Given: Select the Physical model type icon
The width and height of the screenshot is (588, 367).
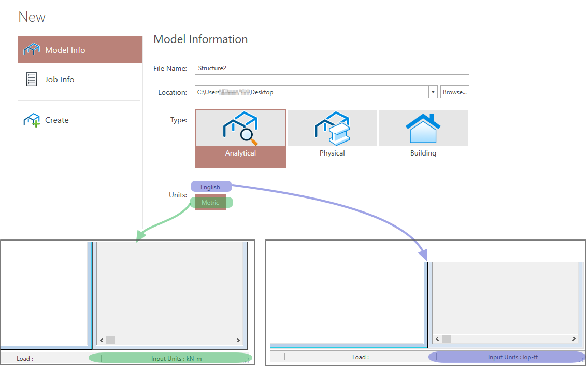Looking at the screenshot, I should coord(332,128).
